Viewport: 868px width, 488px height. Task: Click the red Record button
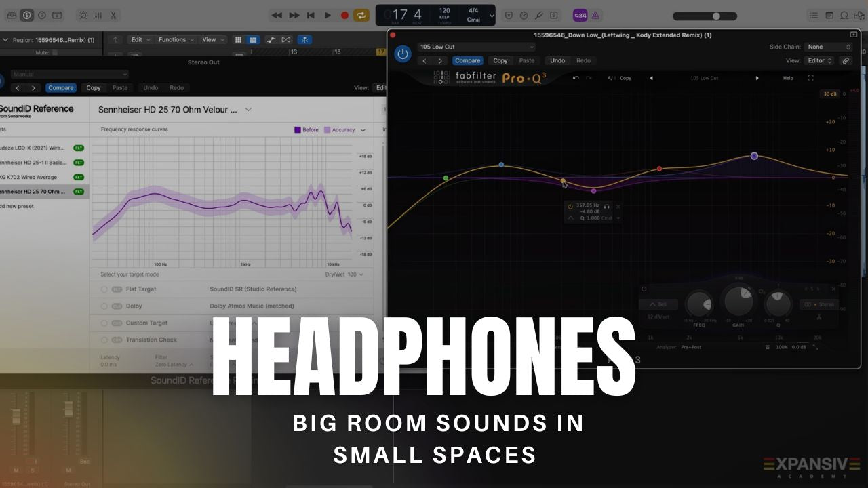(344, 15)
